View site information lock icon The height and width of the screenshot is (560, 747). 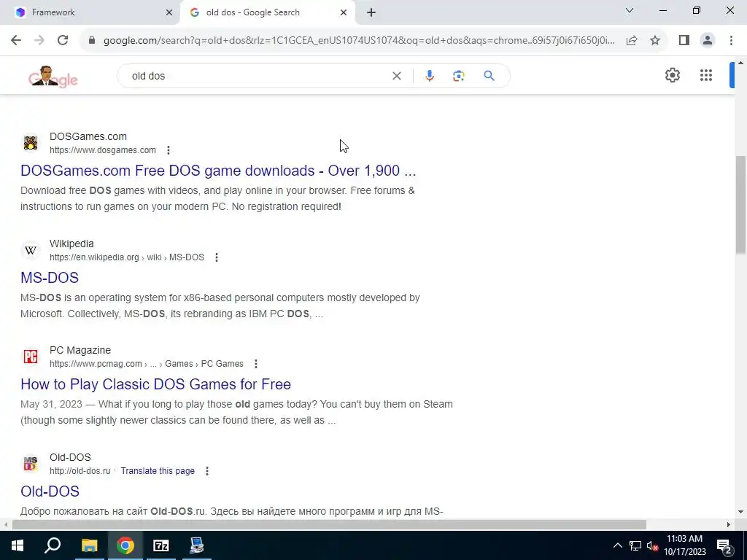(92, 41)
